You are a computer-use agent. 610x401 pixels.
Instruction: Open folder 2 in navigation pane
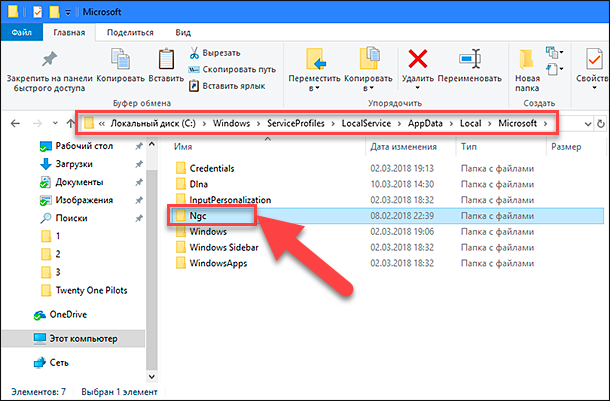click(51, 254)
